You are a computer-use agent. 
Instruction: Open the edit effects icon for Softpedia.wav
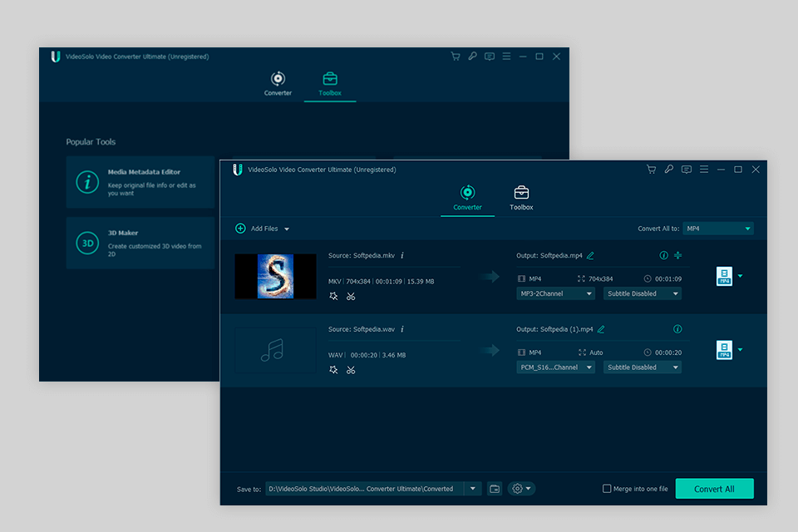click(333, 369)
